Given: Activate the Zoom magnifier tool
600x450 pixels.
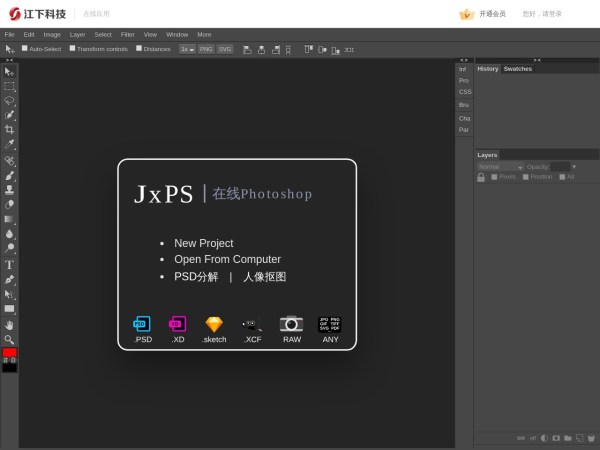Looking at the screenshot, I should (x=9, y=339).
